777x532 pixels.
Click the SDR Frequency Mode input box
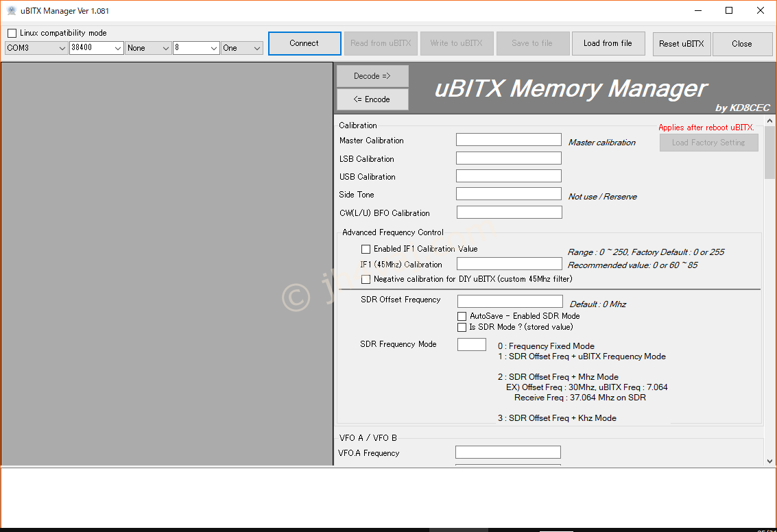472,344
